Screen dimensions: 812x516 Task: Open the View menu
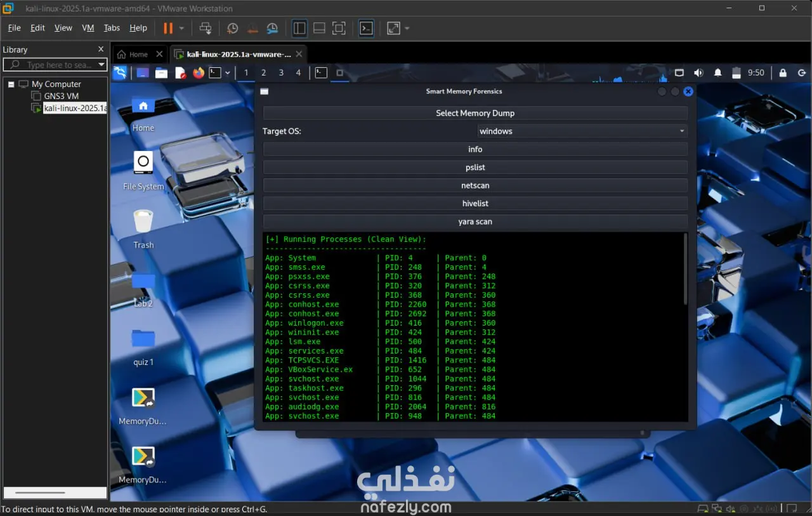[63, 28]
